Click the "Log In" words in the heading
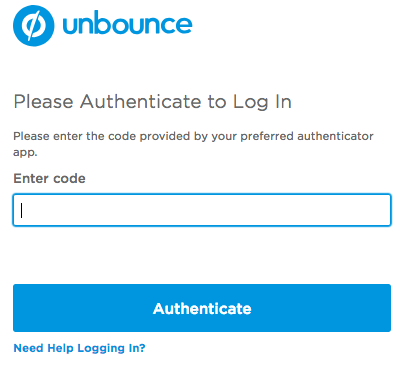The width and height of the screenshot is (404, 367). 262,102
